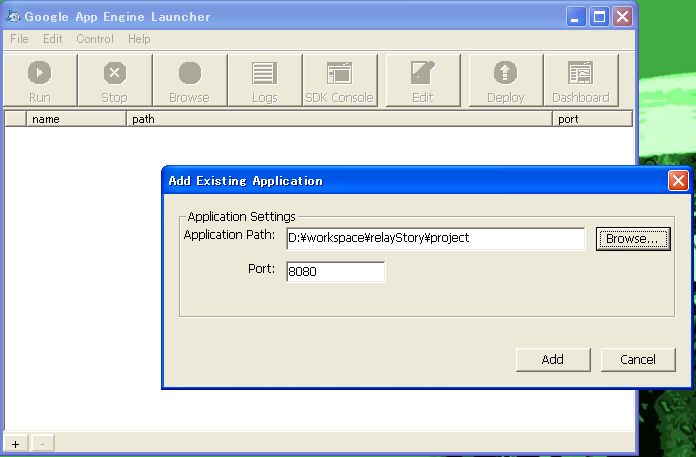This screenshot has width=696, height=457.
Task: Click the Application Path input field
Action: 436,239
